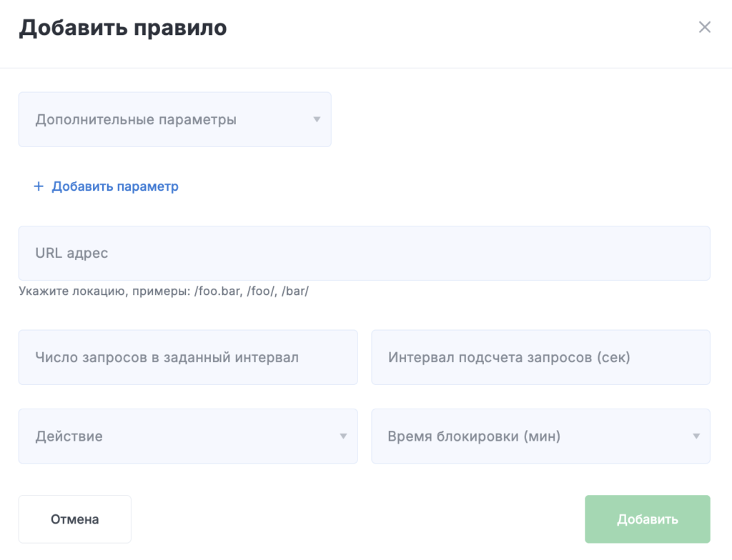This screenshot has height=560, width=732.
Task: Click the Добавить параметр link text
Action: [x=115, y=186]
